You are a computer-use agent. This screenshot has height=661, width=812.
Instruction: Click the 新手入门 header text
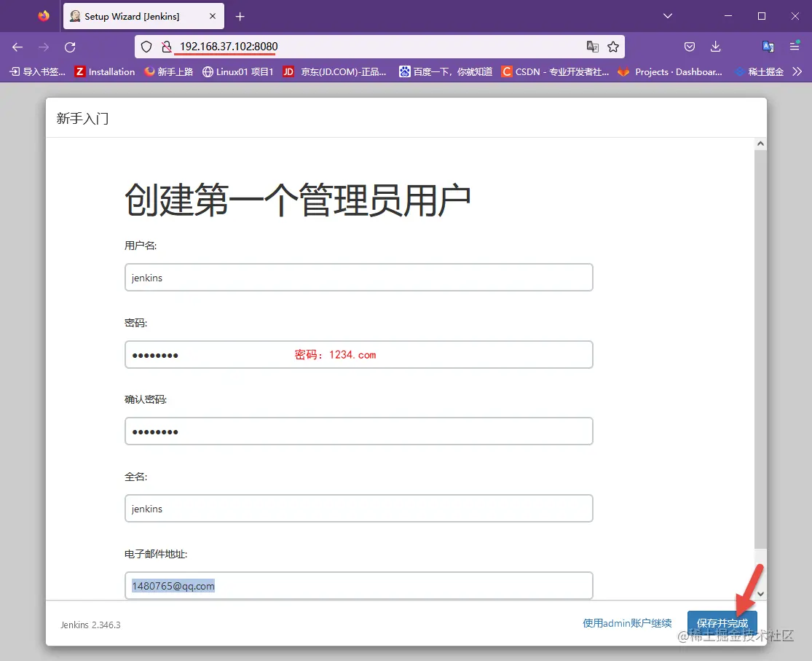(83, 119)
